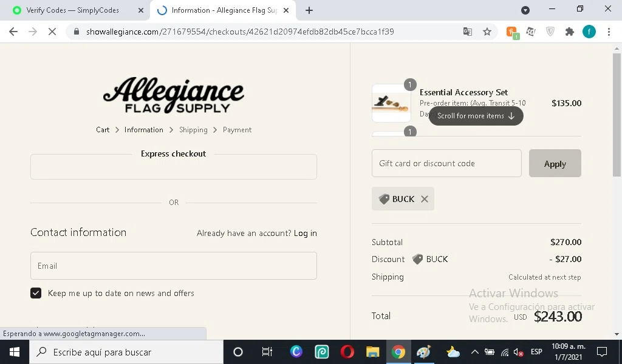Click the browser address bar URL
Viewport: 622px width, 364px height.
coord(240,32)
